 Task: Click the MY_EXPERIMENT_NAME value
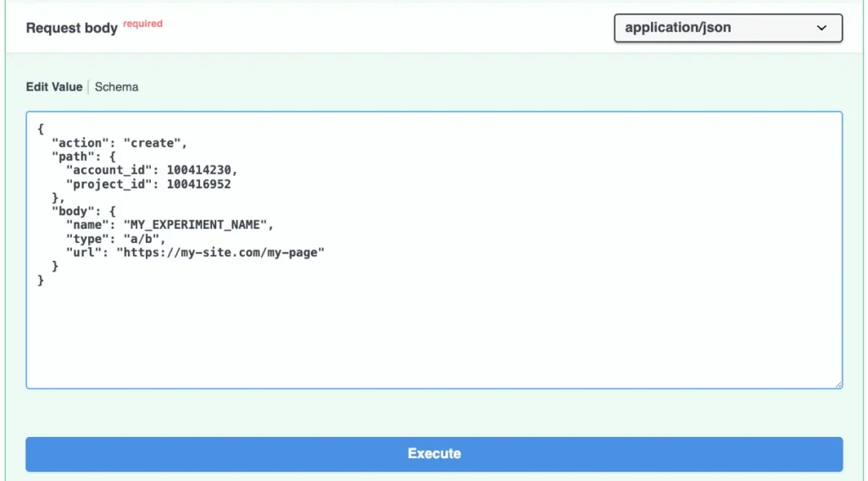(x=196, y=225)
